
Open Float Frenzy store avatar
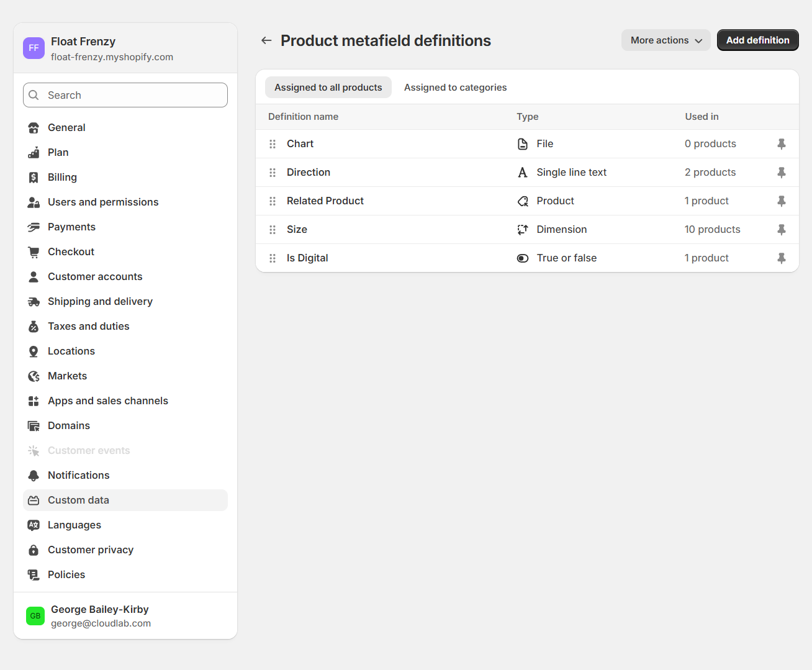coord(34,48)
